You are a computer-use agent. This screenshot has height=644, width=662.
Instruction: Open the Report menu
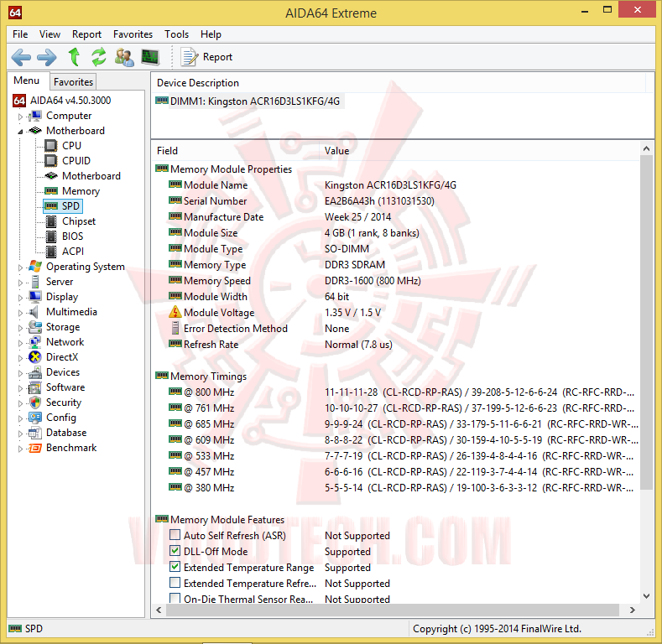coord(86,34)
